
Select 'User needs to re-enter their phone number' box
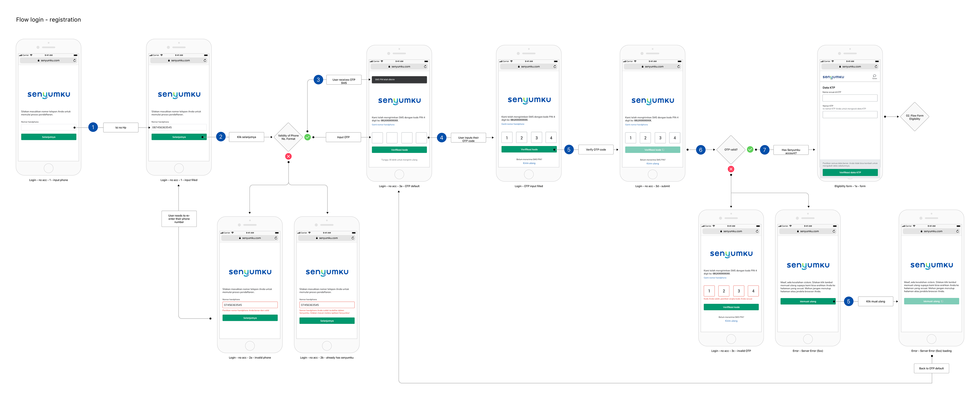pos(179,219)
